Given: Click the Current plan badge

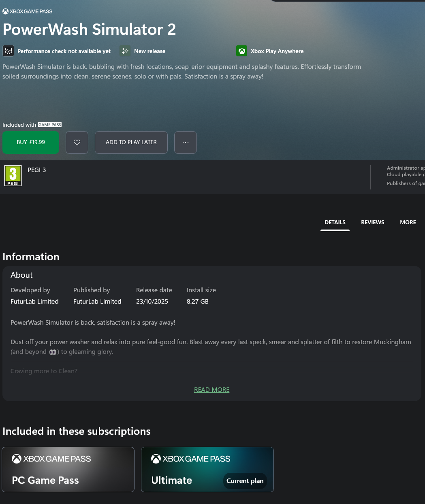Looking at the screenshot, I should pyautogui.click(x=245, y=481).
